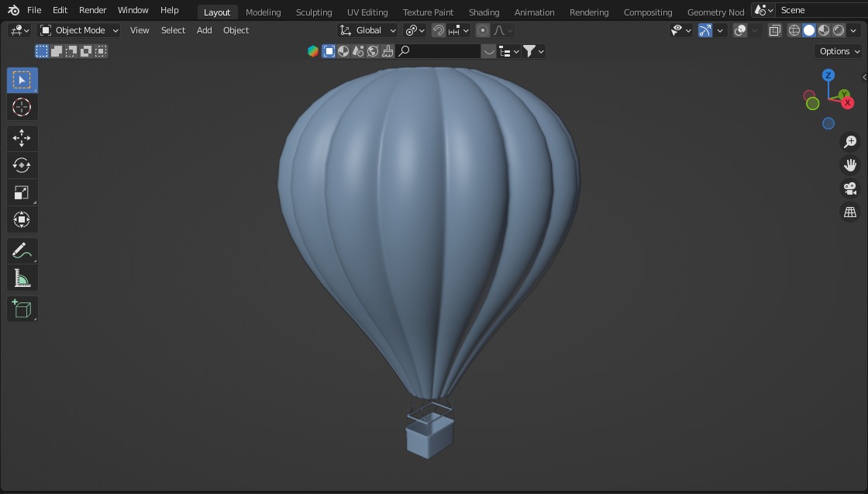Activate the combined Transform tool
Image resolution: width=868 pixels, height=494 pixels.
(22, 219)
